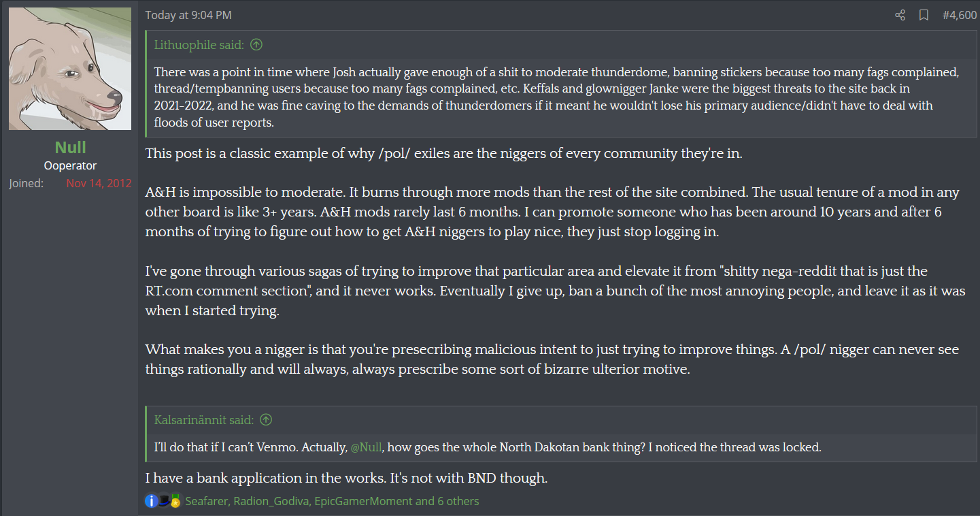
Task: Expand the quoted North Dakotan bank text block
Action: point(562,447)
